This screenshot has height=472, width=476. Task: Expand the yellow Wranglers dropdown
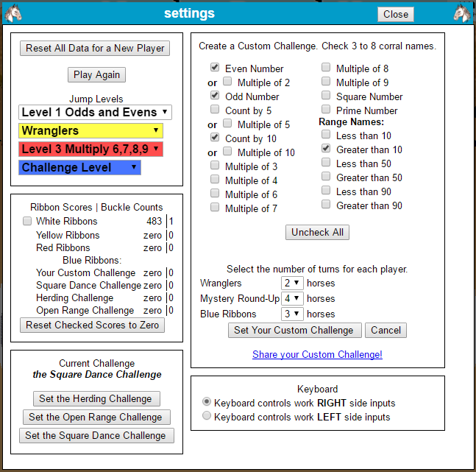click(x=90, y=131)
